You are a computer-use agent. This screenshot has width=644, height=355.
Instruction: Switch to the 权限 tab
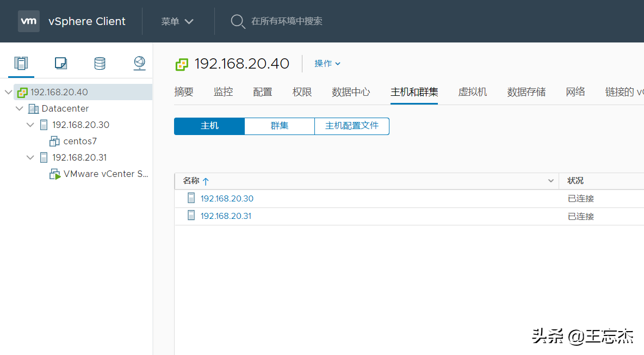click(x=302, y=92)
